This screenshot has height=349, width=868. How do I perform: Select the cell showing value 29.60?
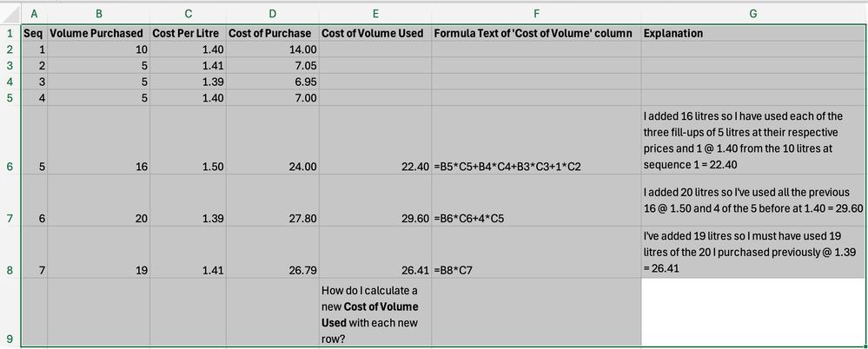point(376,201)
